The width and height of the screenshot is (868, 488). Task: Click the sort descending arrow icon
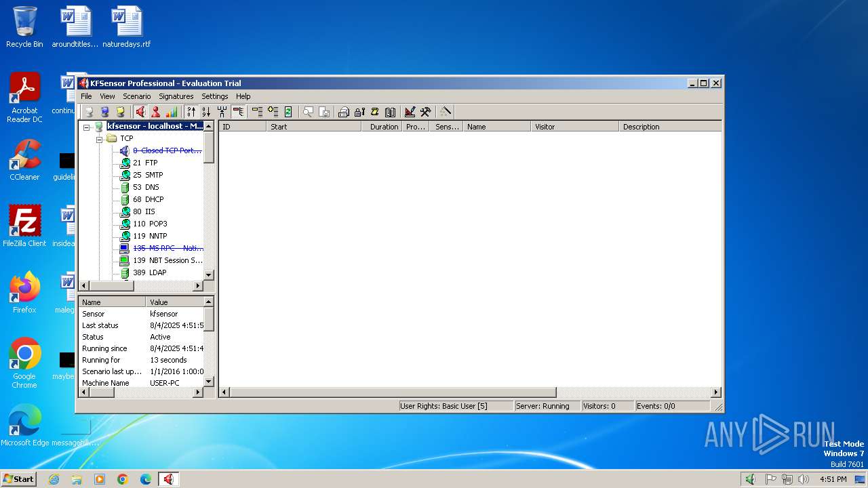(206, 112)
